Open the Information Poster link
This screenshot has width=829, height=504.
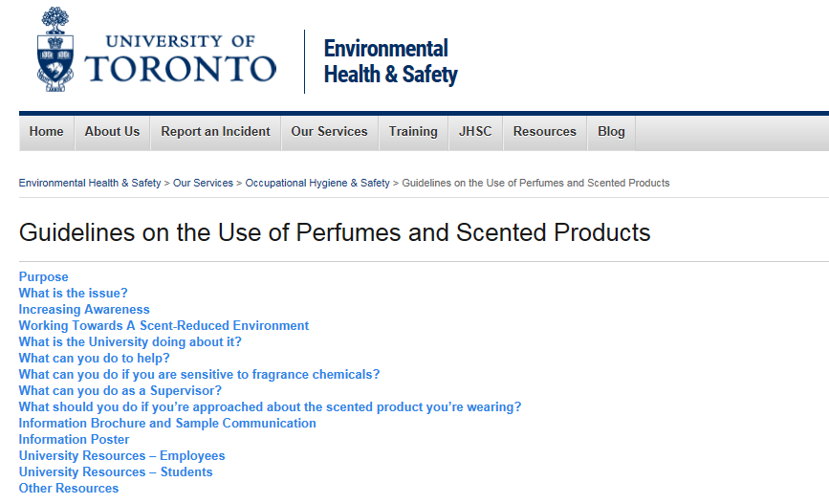[74, 440]
